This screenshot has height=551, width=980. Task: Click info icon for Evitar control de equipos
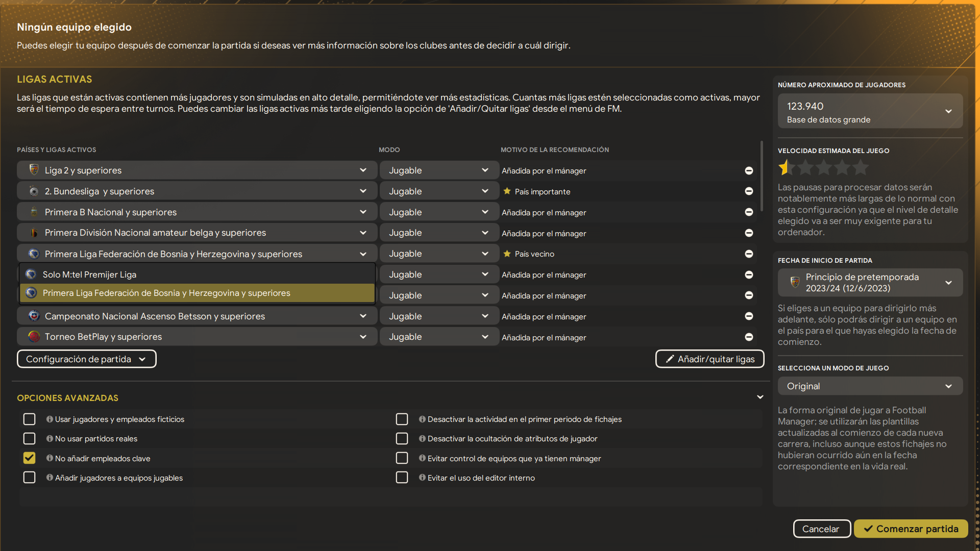pyautogui.click(x=422, y=458)
